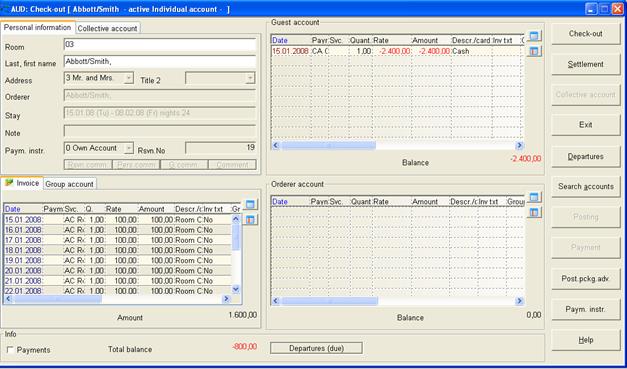Select invoice row dated 20.01.2008
Screen dimensions: 627x369
point(118,271)
